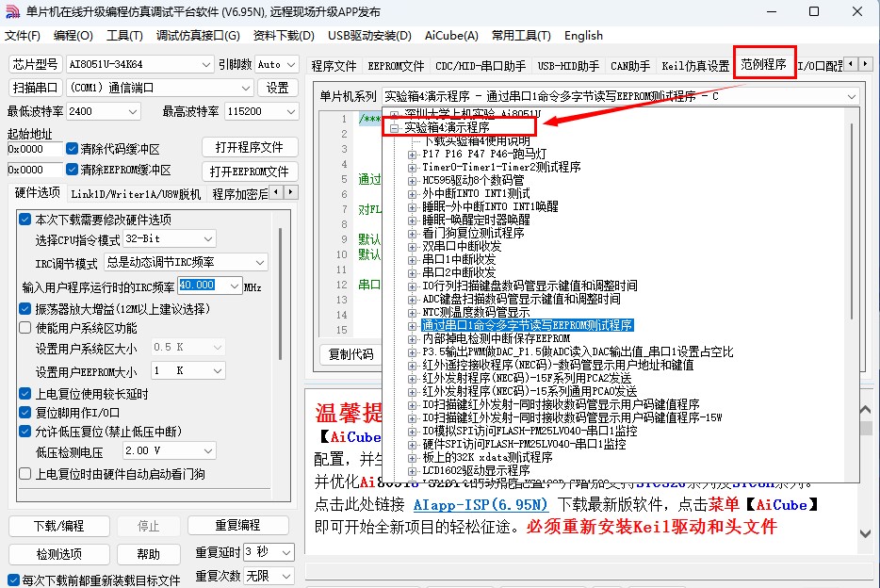Open the 选择CPU指令模式 32-Bit dropdown
This screenshot has height=588, width=880.
coord(170,239)
